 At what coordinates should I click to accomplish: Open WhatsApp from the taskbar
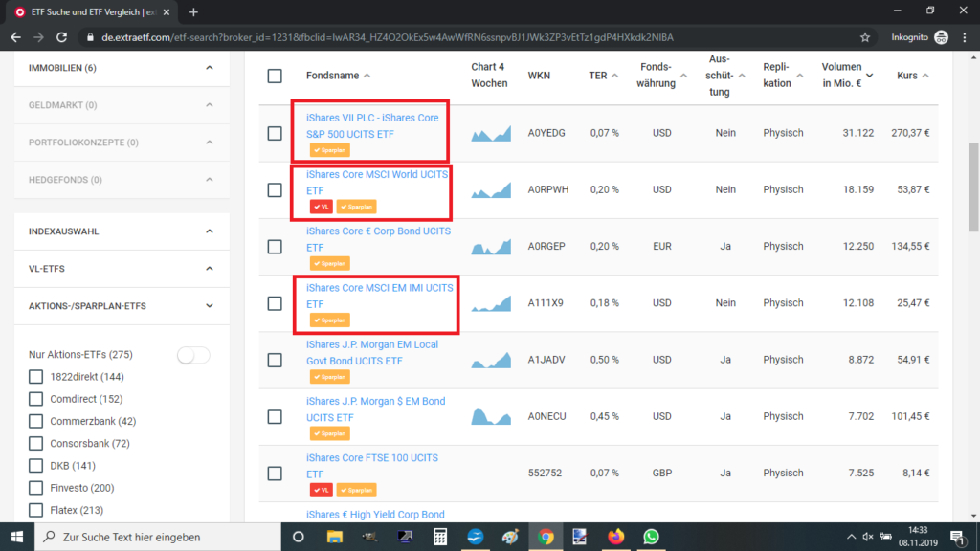click(651, 537)
